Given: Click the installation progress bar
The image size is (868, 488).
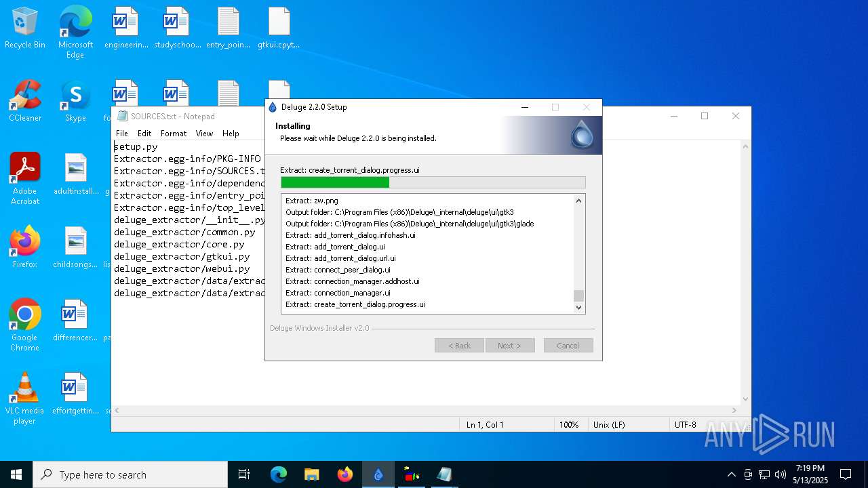Looking at the screenshot, I should (433, 182).
